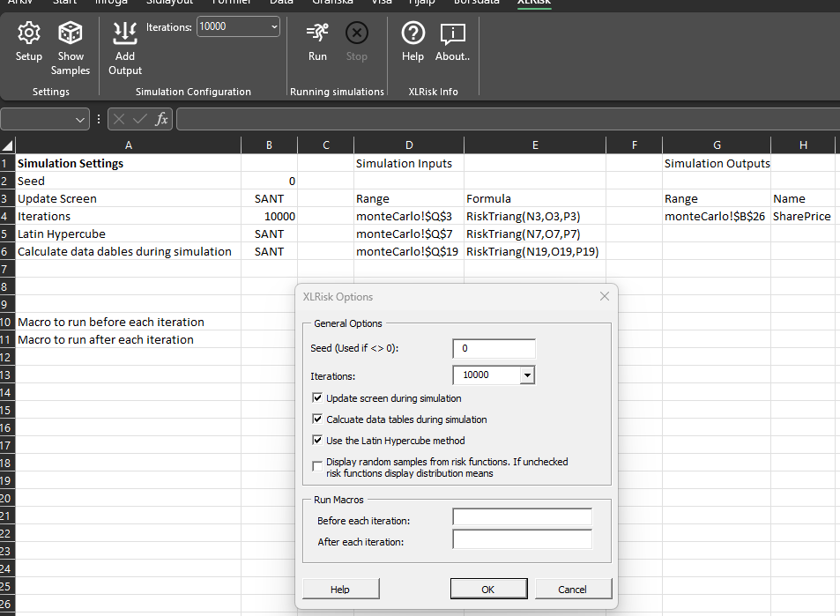This screenshot has height=616, width=840.
Task: Select cell 'Macro to run before each iteration'
Action: [x=129, y=322]
